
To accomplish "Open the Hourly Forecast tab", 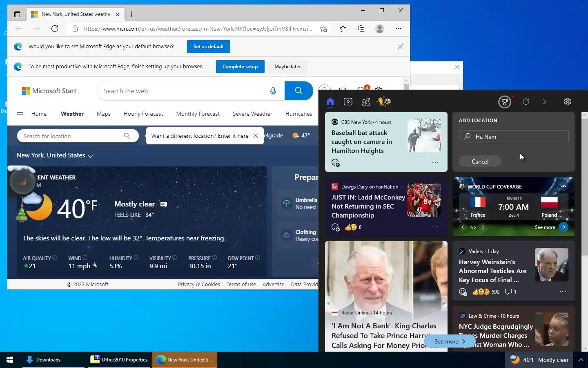I will tap(143, 114).
